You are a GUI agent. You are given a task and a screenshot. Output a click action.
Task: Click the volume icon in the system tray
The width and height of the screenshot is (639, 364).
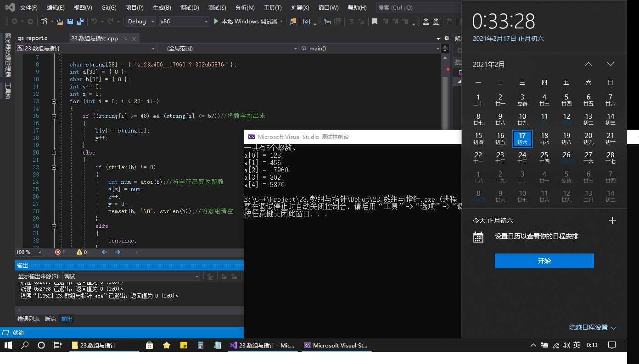pyautogui.click(x=566, y=345)
